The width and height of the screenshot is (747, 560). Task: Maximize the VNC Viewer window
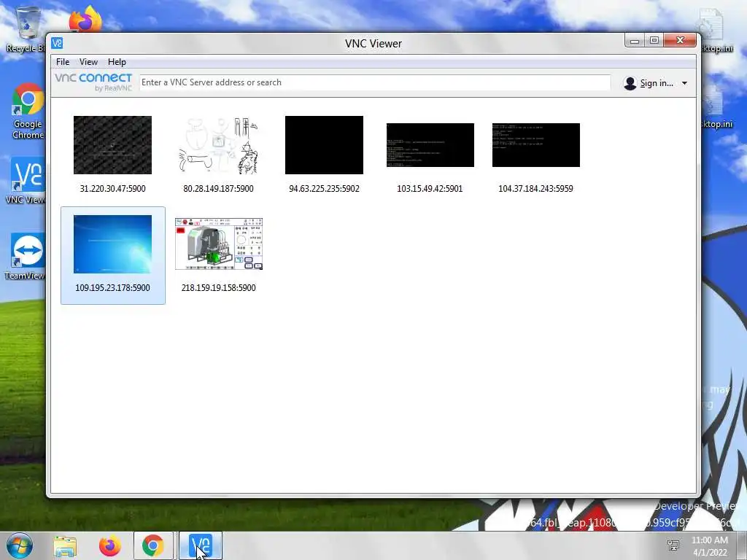coord(654,41)
